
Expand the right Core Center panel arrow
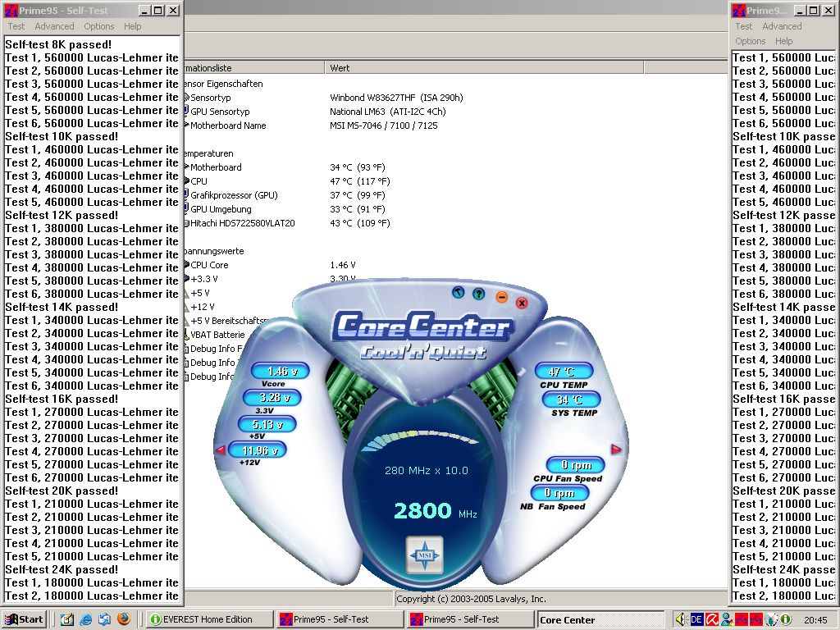point(616,449)
